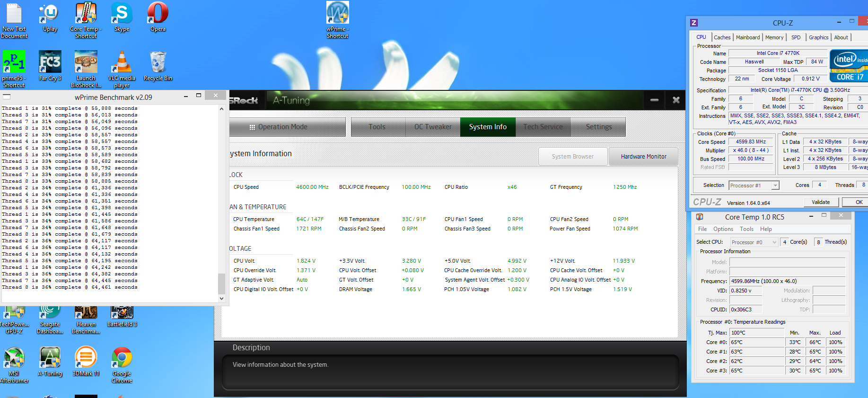The image size is (868, 398).
Task: Click the CPU Speed value 4600.00 MHz
Action: click(x=312, y=187)
